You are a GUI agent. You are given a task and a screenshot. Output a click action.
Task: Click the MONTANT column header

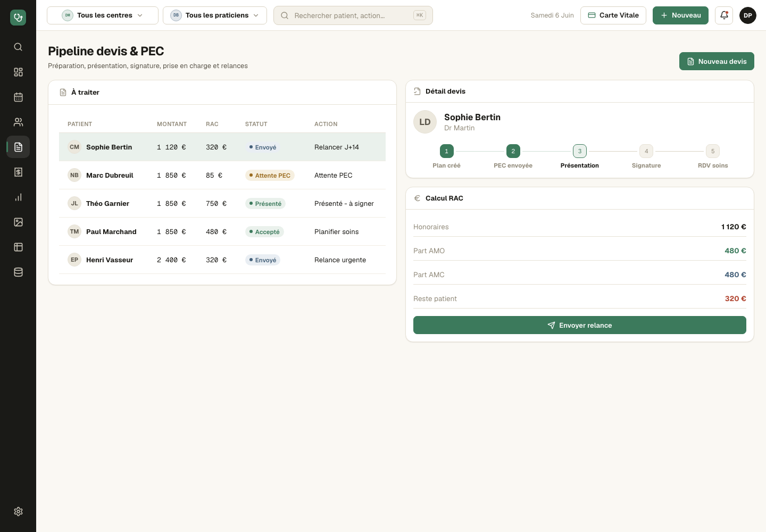(x=172, y=124)
